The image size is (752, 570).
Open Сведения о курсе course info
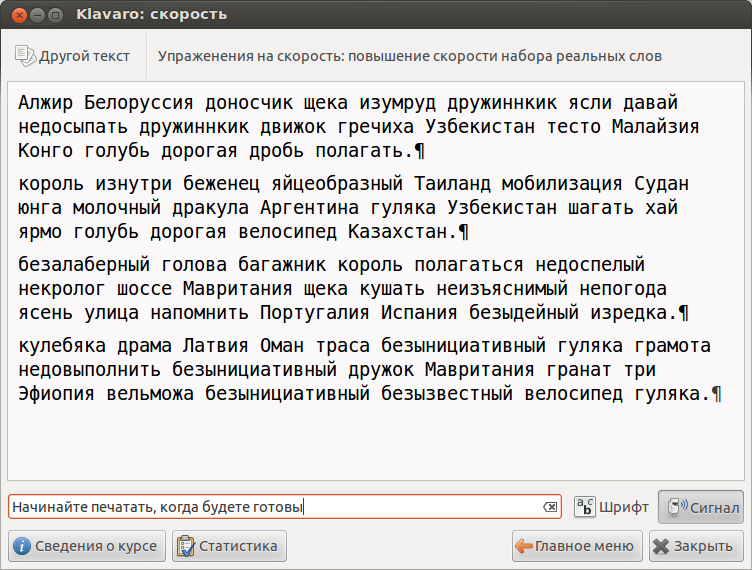coord(87,546)
